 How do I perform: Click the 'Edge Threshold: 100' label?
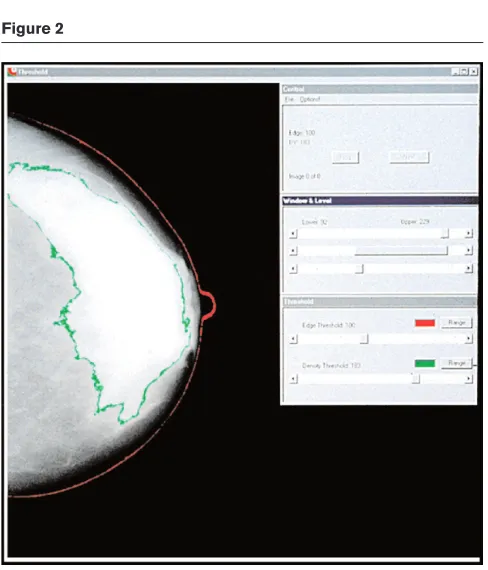pos(328,325)
